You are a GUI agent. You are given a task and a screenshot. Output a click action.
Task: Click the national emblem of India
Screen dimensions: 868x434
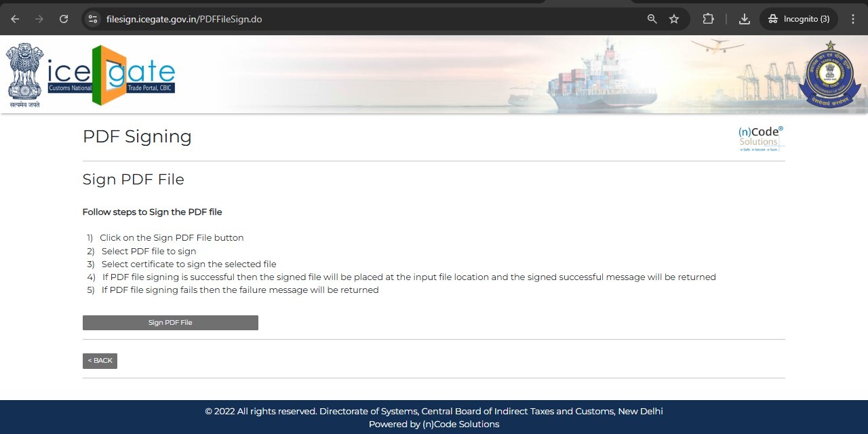pyautogui.click(x=24, y=75)
